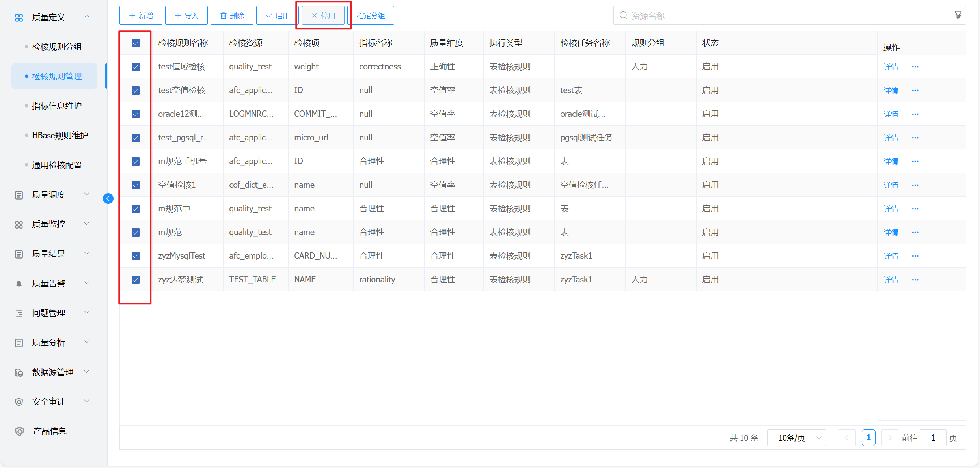Open more actions ellipsis for test值域检核 row
This screenshot has width=980, height=468.
(x=915, y=67)
